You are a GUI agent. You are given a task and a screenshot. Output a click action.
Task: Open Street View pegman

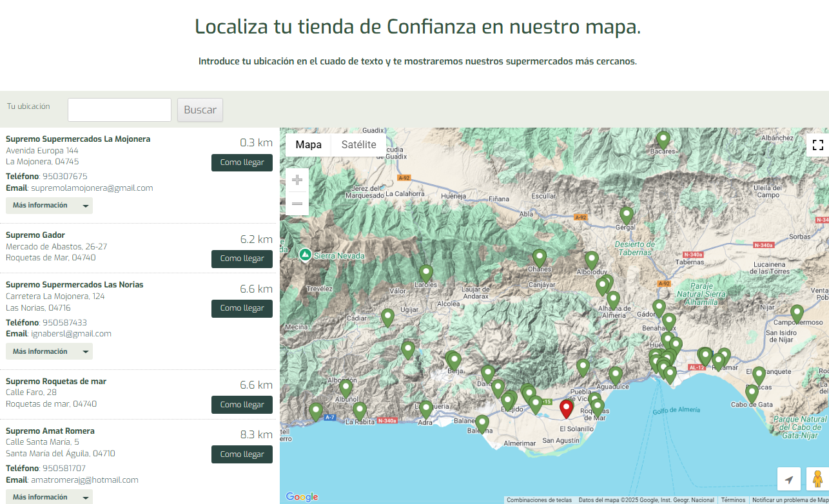tap(817, 480)
